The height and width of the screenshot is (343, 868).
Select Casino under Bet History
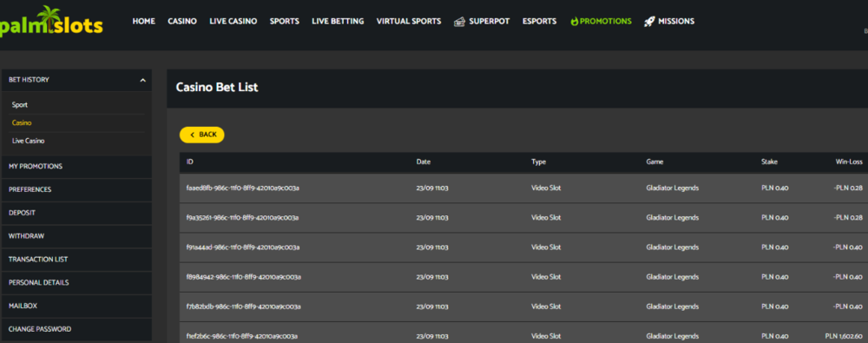tap(22, 123)
